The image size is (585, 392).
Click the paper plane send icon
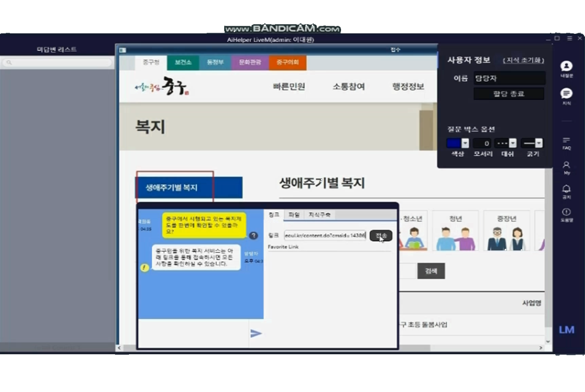[x=256, y=333]
